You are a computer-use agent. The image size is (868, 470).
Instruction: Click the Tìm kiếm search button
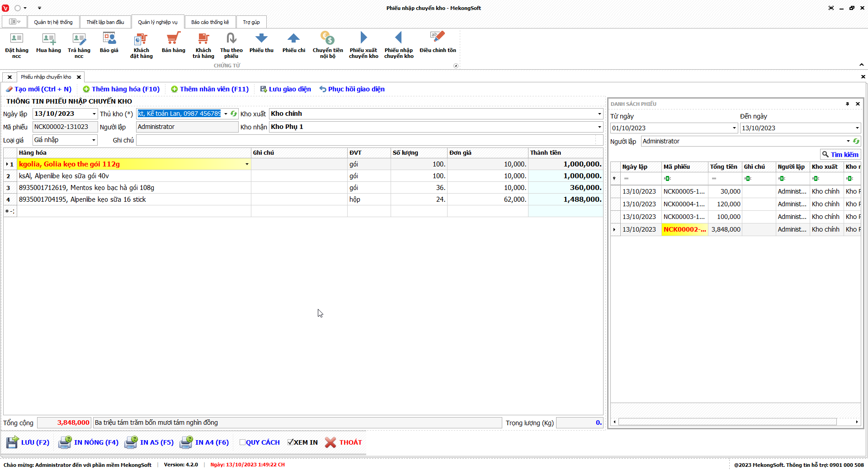point(840,155)
